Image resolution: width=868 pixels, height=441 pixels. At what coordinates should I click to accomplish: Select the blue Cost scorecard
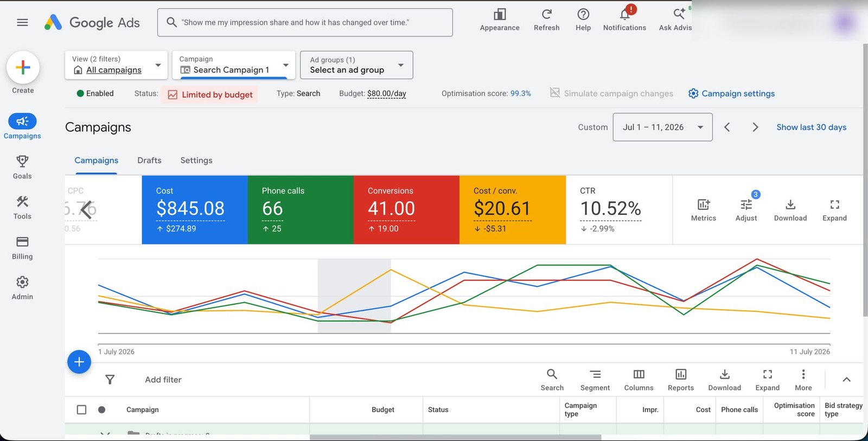point(195,209)
